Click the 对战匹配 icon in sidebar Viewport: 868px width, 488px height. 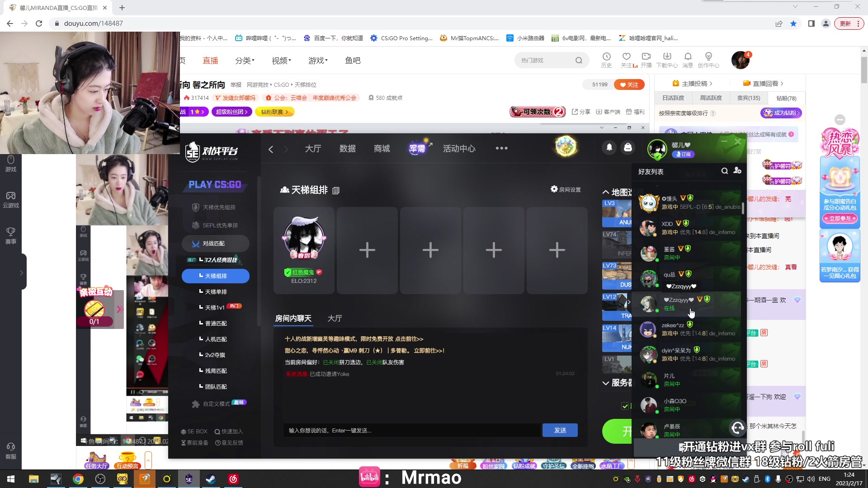pyautogui.click(x=196, y=243)
